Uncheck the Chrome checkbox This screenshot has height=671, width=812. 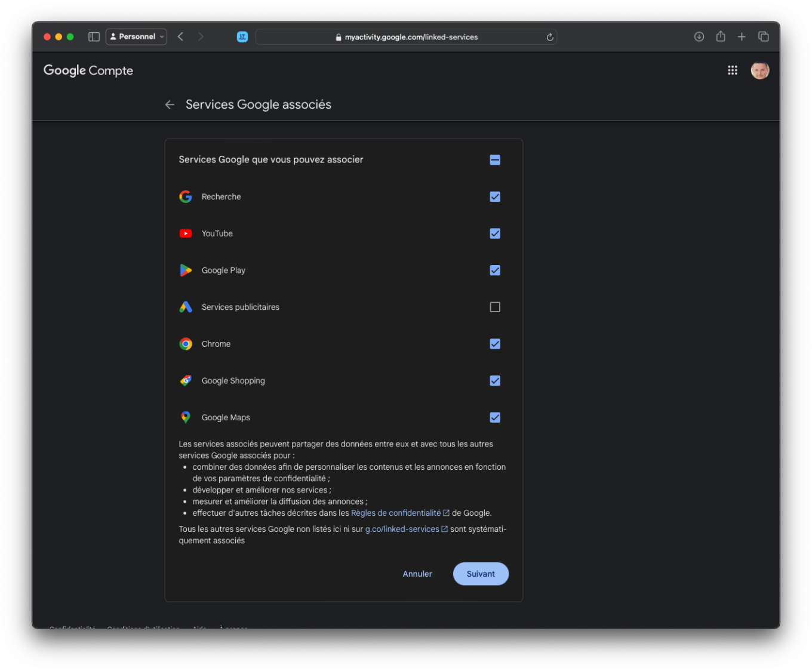coord(495,344)
